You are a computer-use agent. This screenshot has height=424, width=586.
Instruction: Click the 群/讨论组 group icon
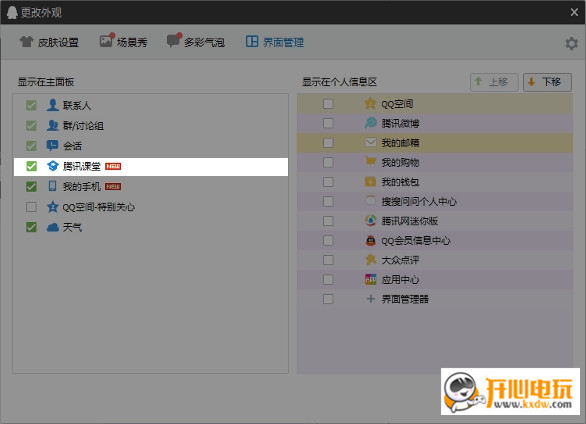(x=52, y=126)
